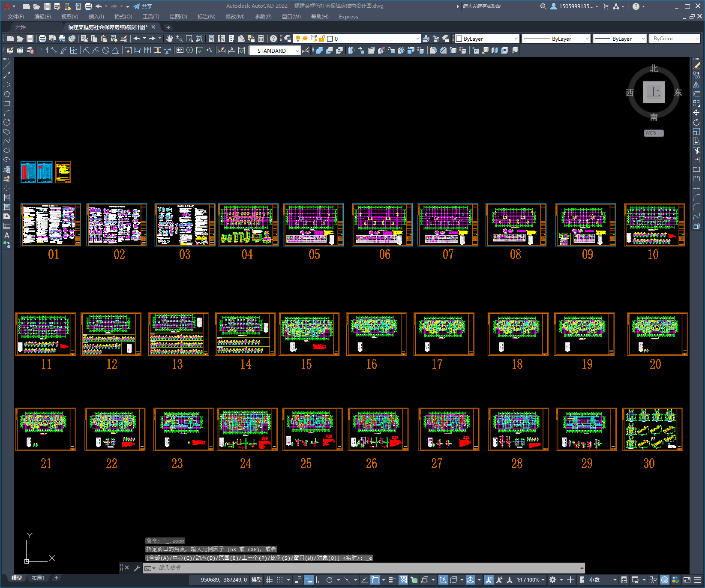This screenshot has width=705, height=588.
Task: Activate the Pan hand tool
Action: (170, 39)
